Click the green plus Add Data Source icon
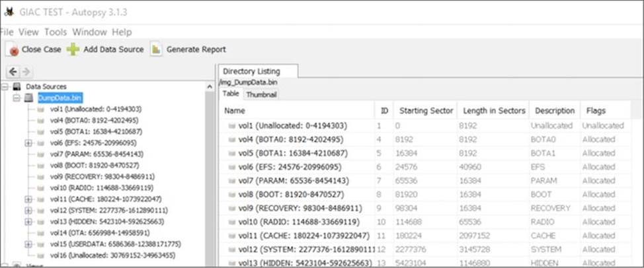Image resolution: width=644 pixels, height=268 pixels. pos(73,50)
